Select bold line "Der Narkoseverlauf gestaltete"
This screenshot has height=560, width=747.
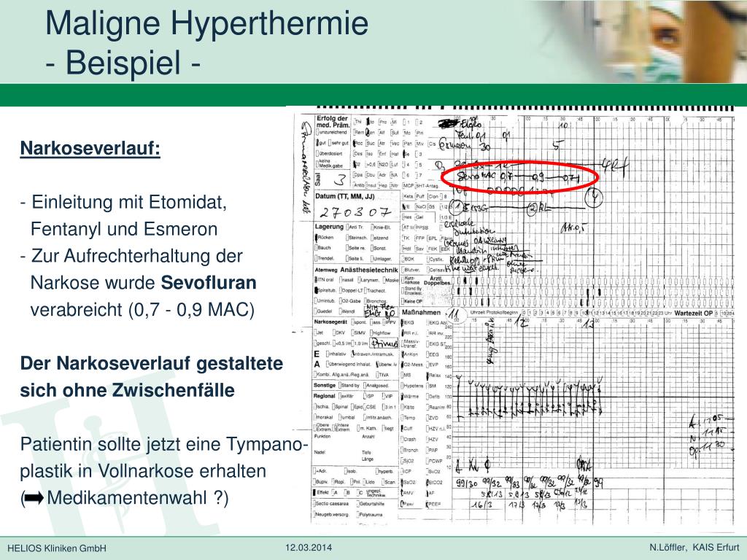pos(152,363)
